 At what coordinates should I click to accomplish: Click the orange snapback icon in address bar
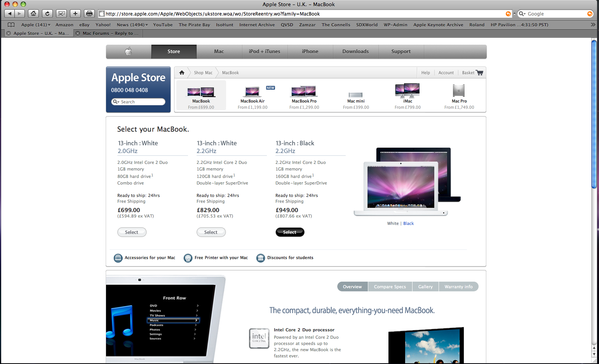pos(508,14)
